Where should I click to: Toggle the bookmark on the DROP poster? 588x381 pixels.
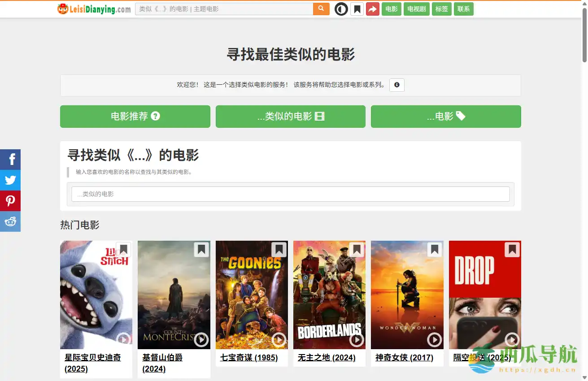pyautogui.click(x=512, y=250)
